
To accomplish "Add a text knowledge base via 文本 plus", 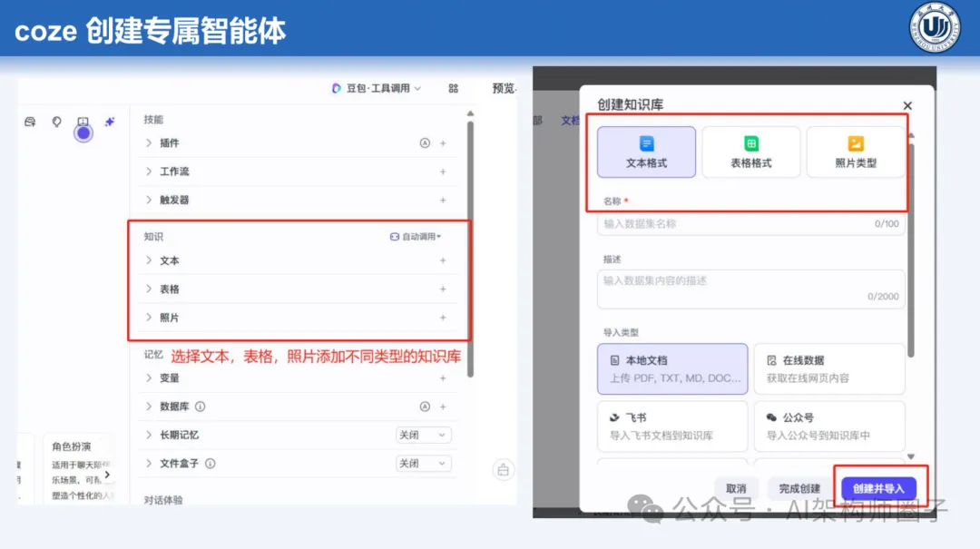I will (x=443, y=260).
